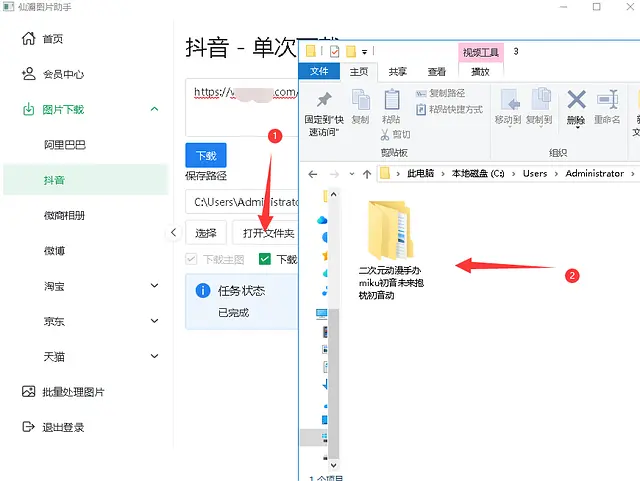
Task: Click the 任务状态 info icon
Action: (203, 291)
